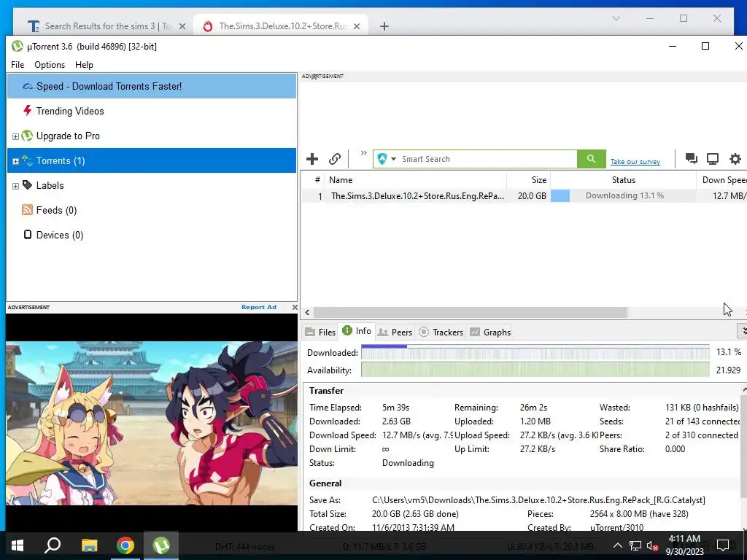
Task: Switch to Search Results browser tab
Action: (107, 26)
